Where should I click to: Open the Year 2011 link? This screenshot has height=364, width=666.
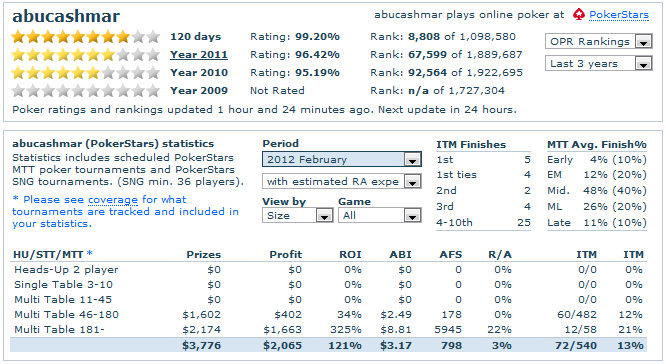199,55
